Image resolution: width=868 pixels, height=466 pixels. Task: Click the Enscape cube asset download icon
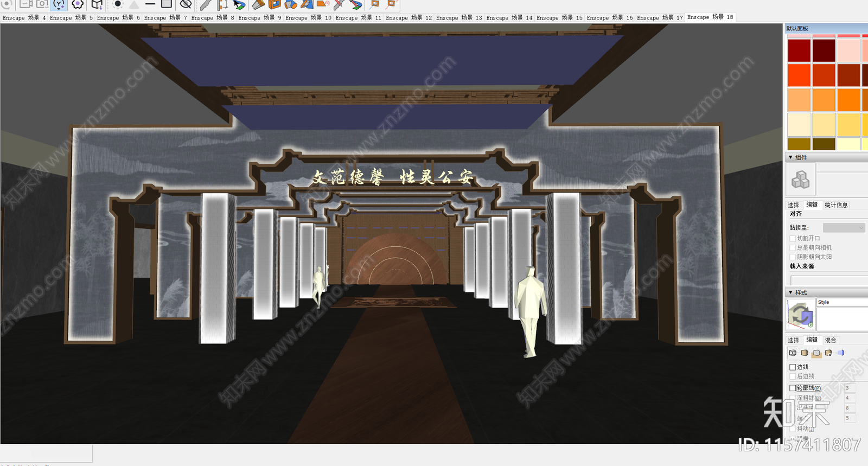pyautogui.click(x=97, y=4)
